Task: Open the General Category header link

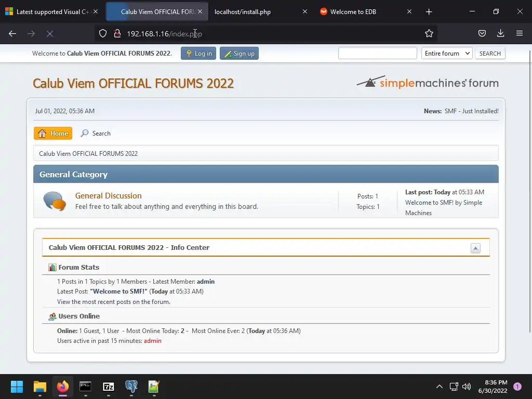Action: (x=73, y=175)
